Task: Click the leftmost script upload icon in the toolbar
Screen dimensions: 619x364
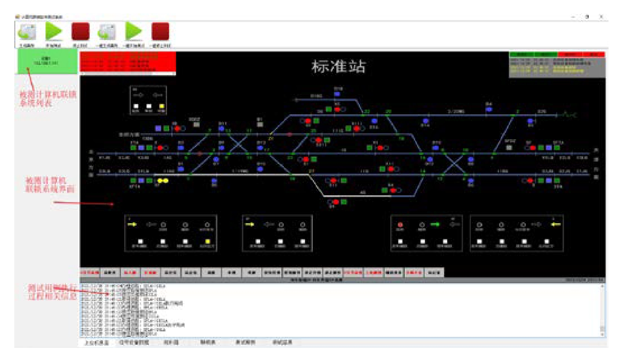Action: (x=27, y=32)
